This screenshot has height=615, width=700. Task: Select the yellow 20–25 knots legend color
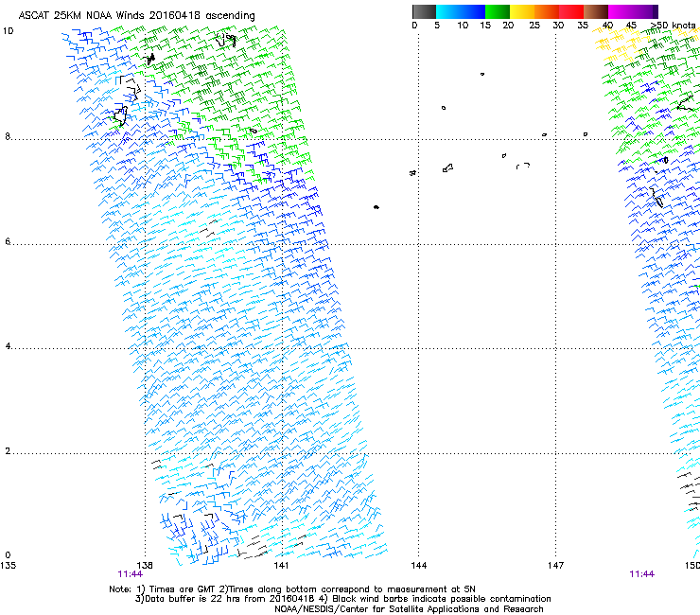(522, 11)
